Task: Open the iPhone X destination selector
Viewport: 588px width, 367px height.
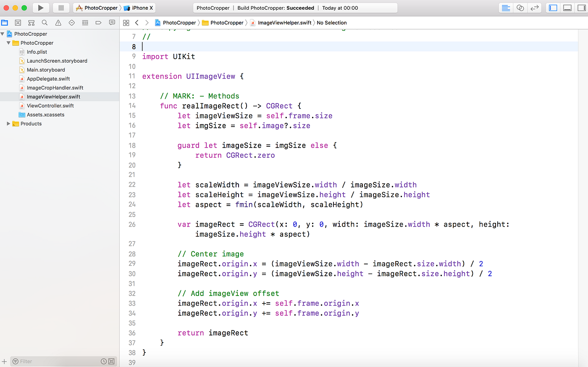Action: pyautogui.click(x=139, y=8)
